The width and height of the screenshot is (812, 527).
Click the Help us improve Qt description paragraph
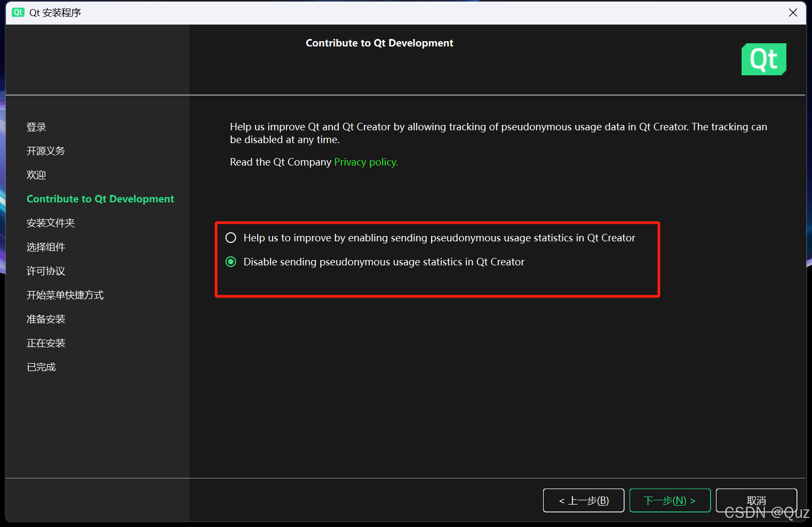point(498,133)
